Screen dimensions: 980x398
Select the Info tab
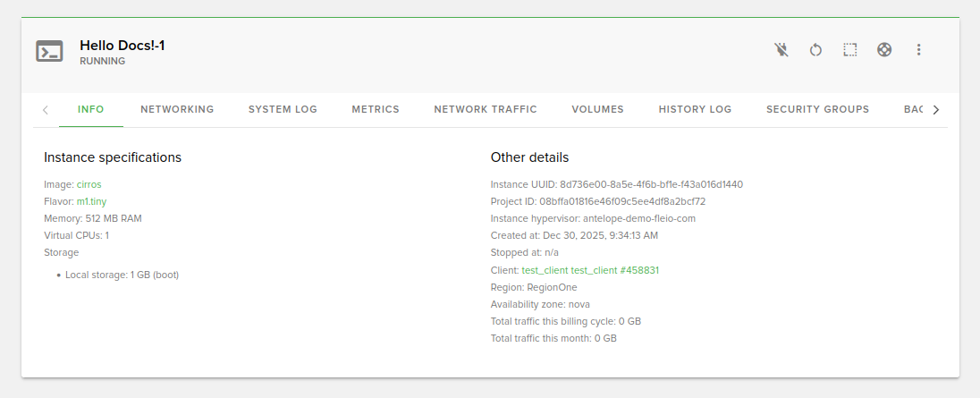pyautogui.click(x=91, y=109)
